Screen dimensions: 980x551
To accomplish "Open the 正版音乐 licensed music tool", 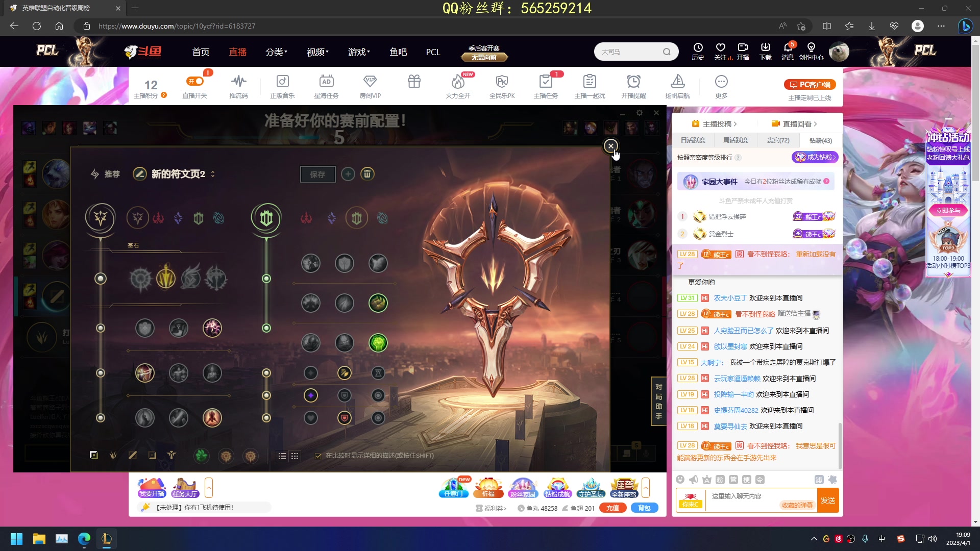I will 282,86.
